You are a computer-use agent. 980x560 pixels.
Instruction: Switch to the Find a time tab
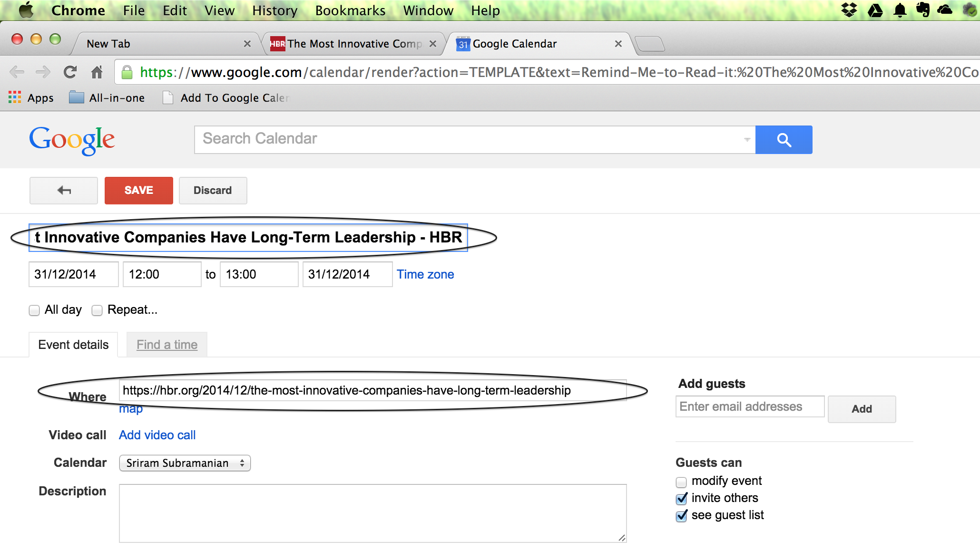click(167, 344)
